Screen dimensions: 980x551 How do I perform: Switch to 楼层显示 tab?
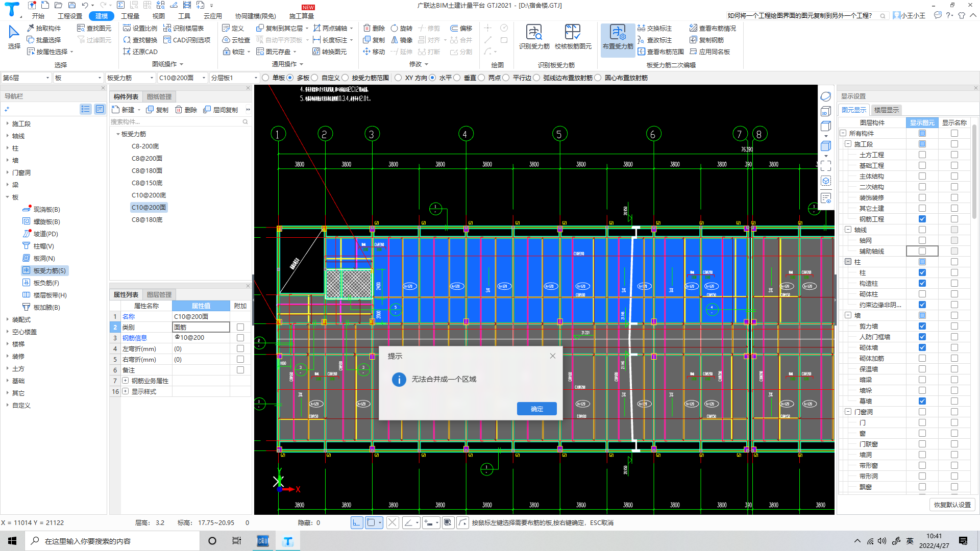click(x=887, y=110)
